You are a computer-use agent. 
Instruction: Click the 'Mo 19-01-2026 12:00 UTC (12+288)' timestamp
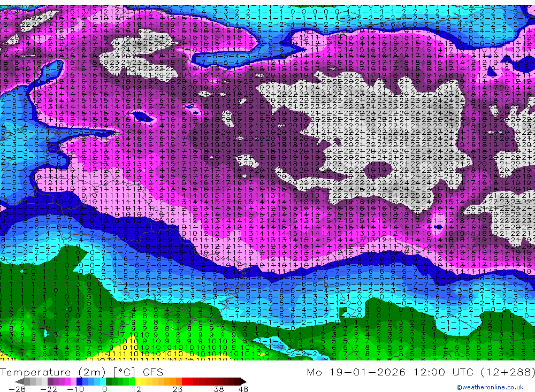(x=421, y=372)
